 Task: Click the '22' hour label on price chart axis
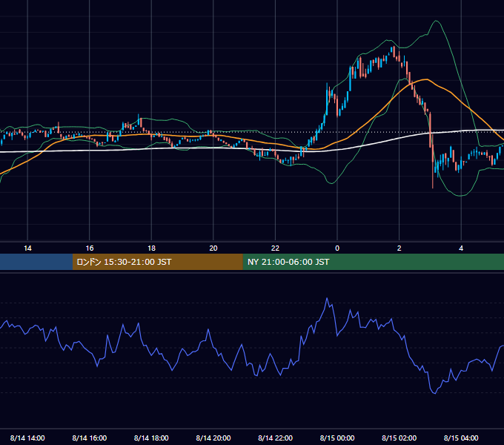(x=275, y=248)
